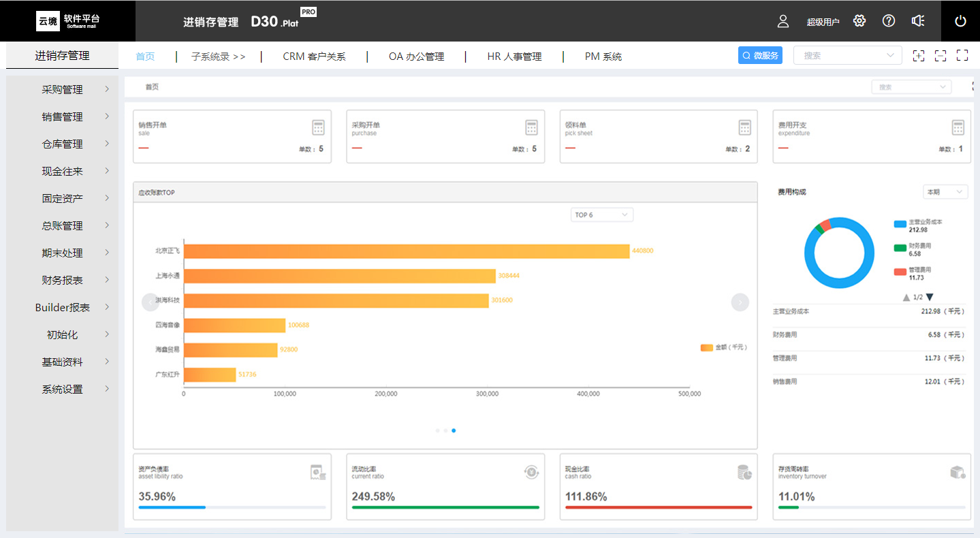Click the 微服务 button
980x538 pixels.
(760, 56)
